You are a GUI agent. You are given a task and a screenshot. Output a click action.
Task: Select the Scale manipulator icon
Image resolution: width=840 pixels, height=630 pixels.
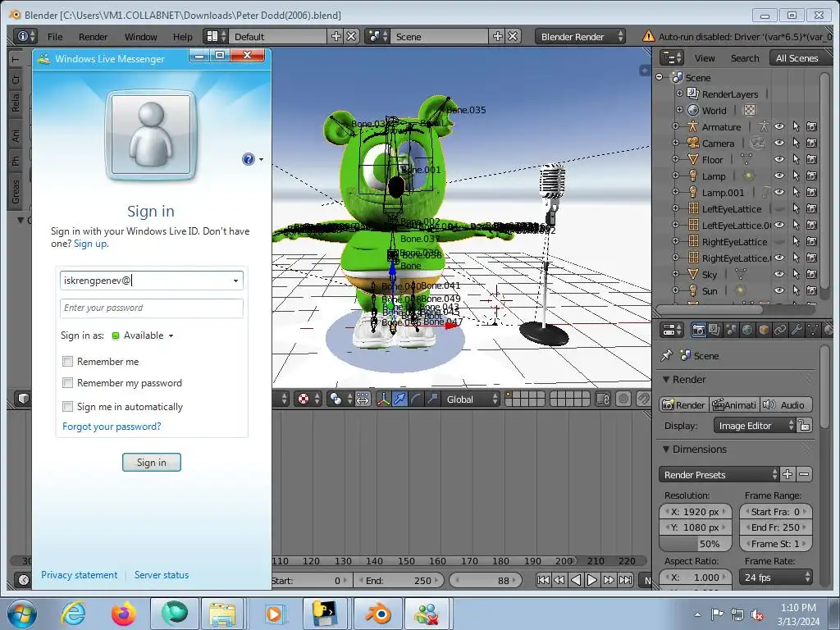(x=431, y=399)
